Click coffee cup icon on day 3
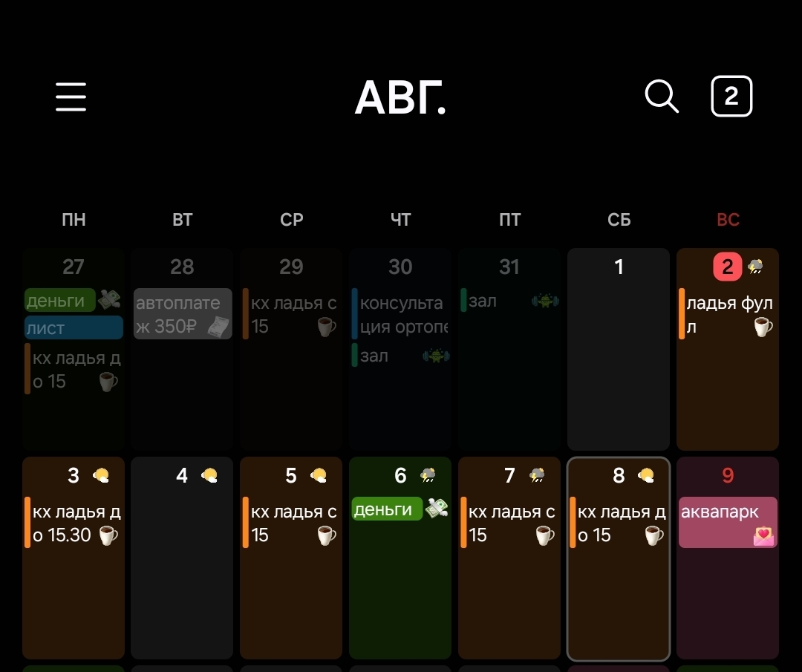802x672 pixels. point(108,535)
